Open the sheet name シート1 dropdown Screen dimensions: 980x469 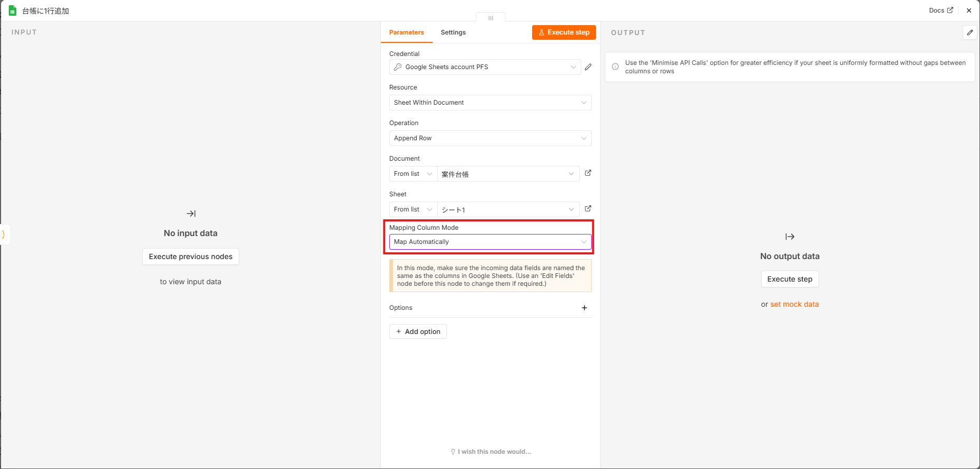pyautogui.click(x=508, y=209)
